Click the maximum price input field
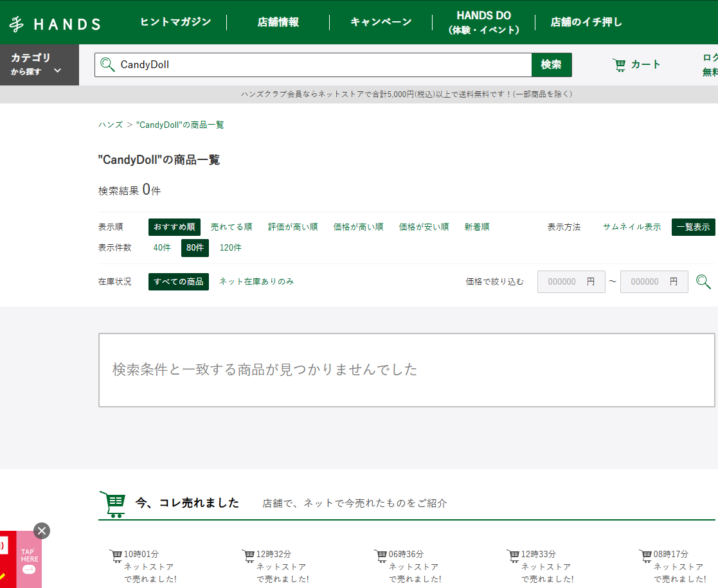Image resolution: width=718 pixels, height=588 pixels. point(654,281)
